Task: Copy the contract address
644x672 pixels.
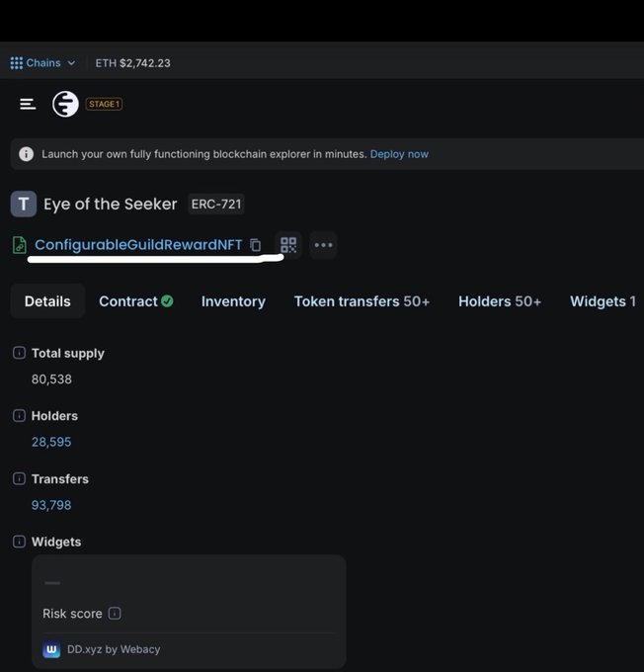Action: [256, 245]
